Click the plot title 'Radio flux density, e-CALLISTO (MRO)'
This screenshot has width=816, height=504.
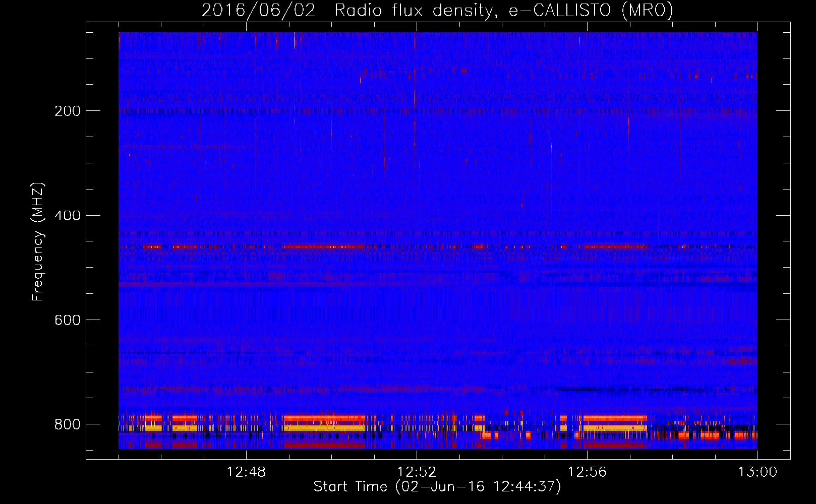504,10
